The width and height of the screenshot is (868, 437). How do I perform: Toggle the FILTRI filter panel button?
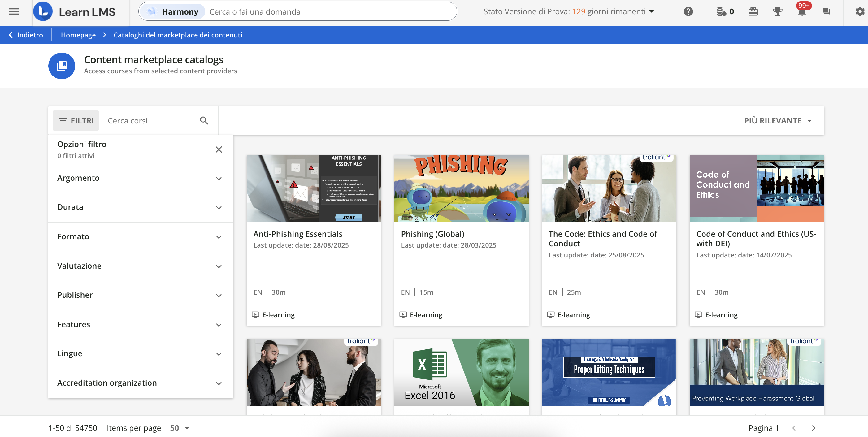(x=76, y=121)
